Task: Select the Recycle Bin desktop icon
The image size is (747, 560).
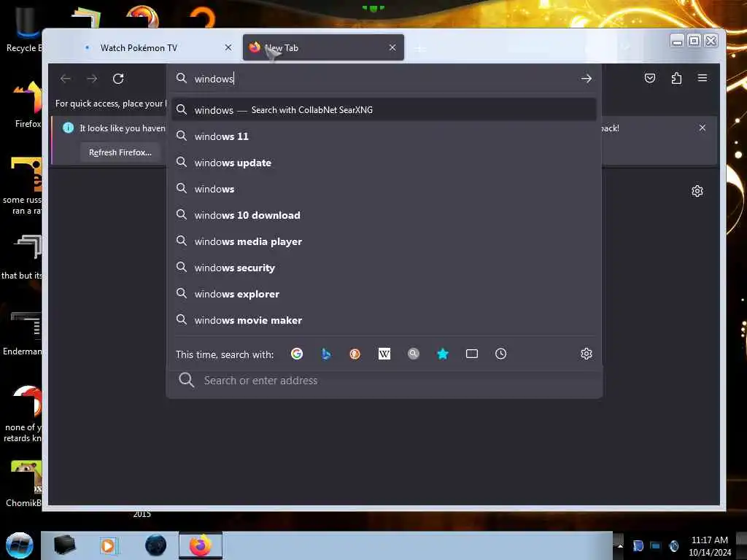Action: point(23,29)
